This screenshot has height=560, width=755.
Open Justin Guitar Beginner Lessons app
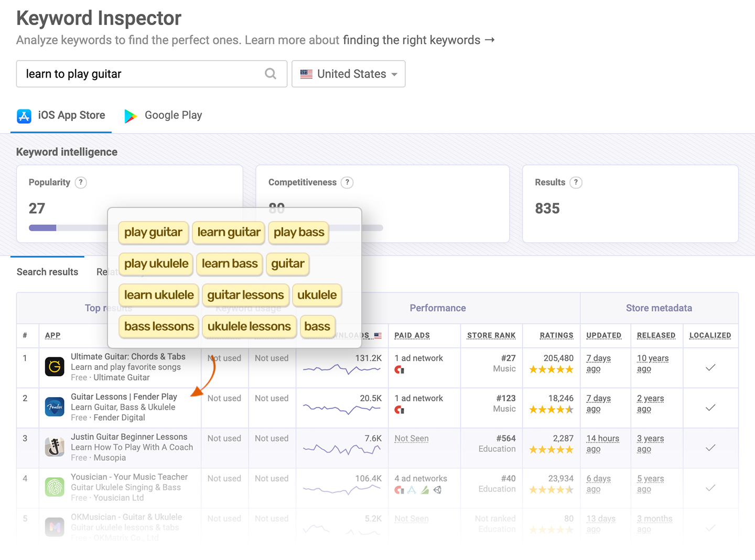tap(129, 437)
